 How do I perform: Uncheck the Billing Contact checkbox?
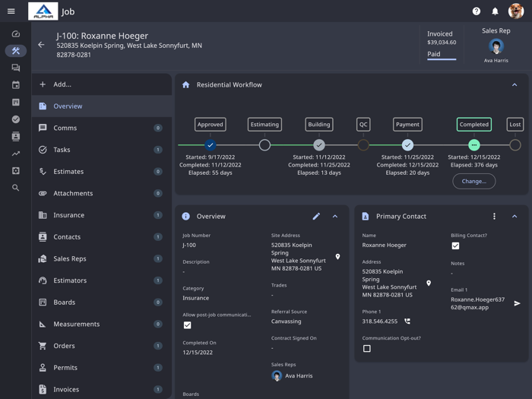pyautogui.click(x=455, y=246)
